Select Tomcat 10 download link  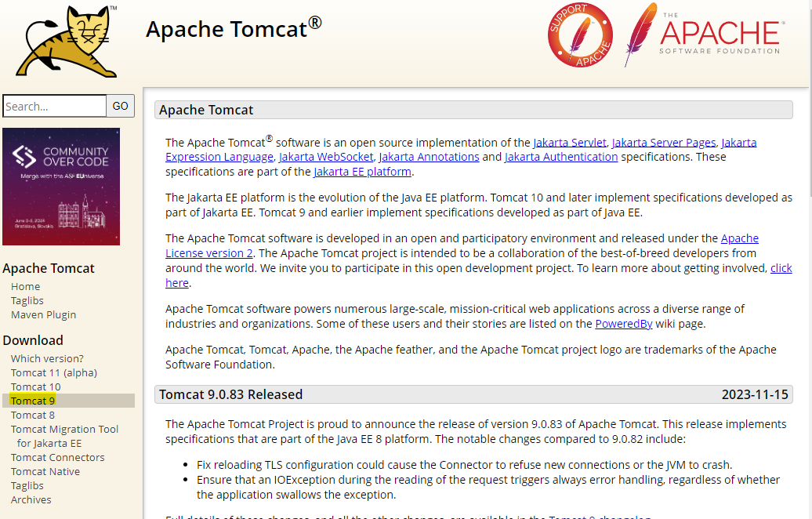(36, 387)
